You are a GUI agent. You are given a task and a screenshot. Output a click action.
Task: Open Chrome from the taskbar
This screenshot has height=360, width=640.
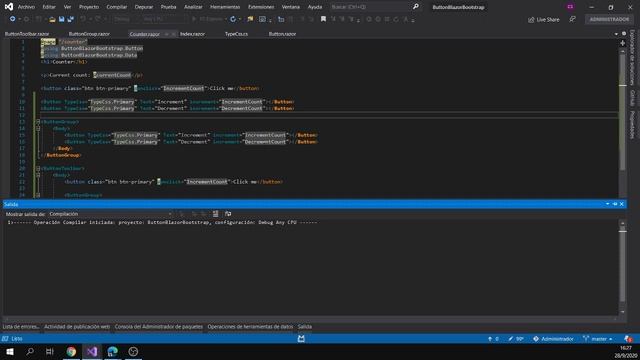click(71, 351)
